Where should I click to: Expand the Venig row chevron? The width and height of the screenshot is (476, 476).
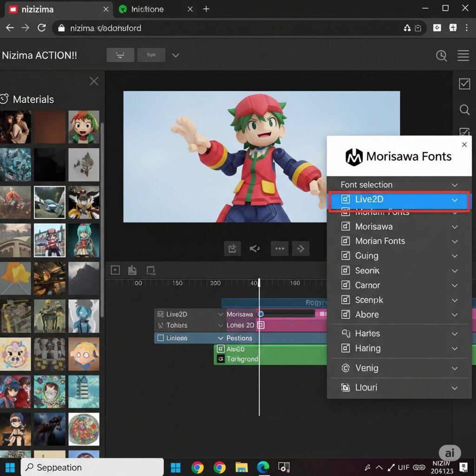tap(455, 369)
